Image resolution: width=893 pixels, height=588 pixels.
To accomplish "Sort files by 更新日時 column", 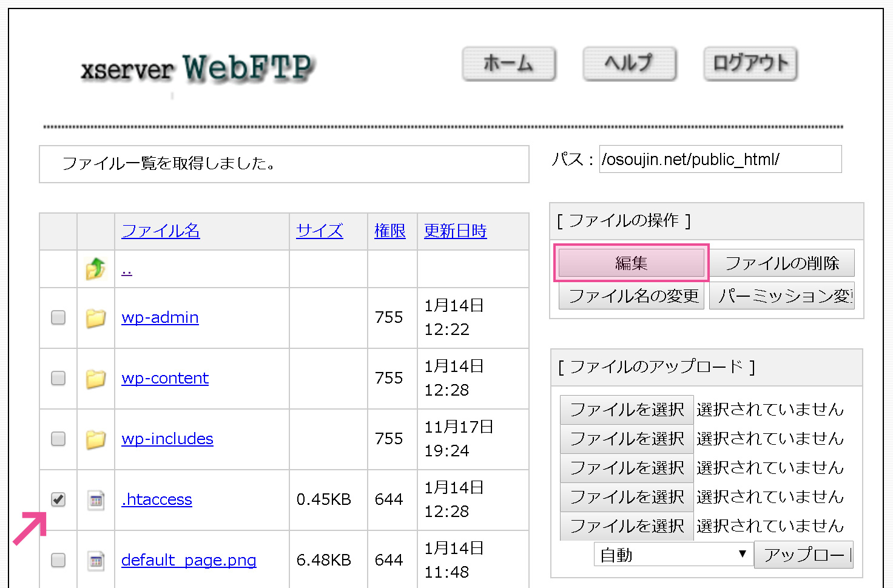I will (x=455, y=231).
